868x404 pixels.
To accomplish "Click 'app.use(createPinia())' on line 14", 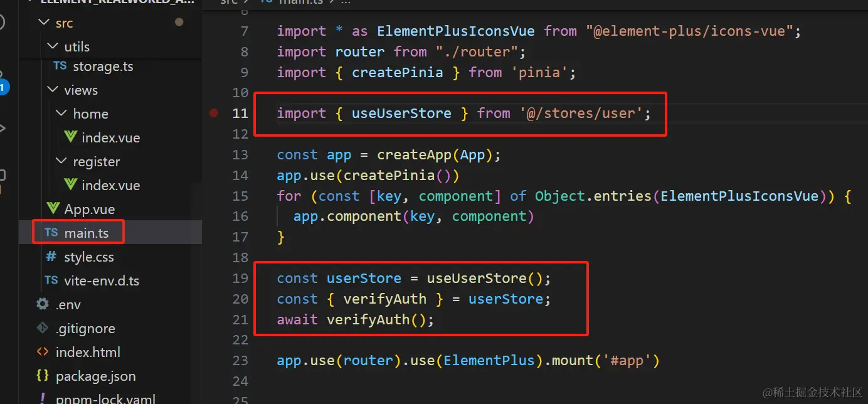I will [x=368, y=175].
